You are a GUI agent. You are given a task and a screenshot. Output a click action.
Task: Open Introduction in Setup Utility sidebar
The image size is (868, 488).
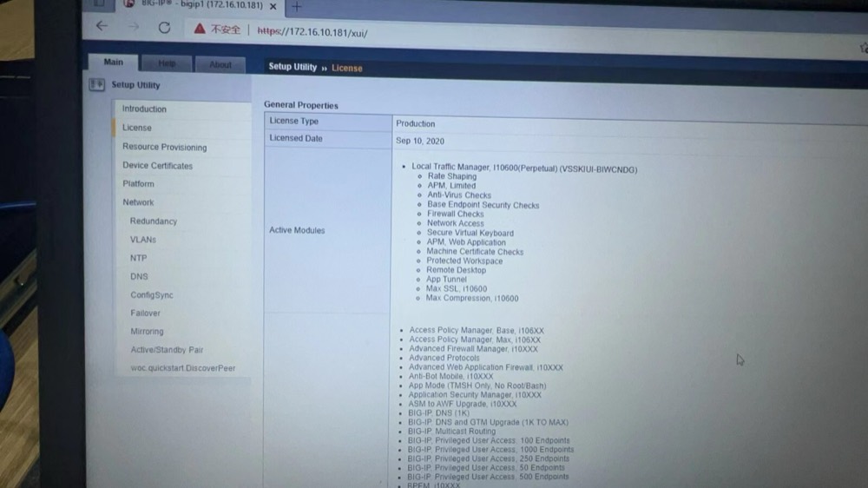[x=144, y=109]
